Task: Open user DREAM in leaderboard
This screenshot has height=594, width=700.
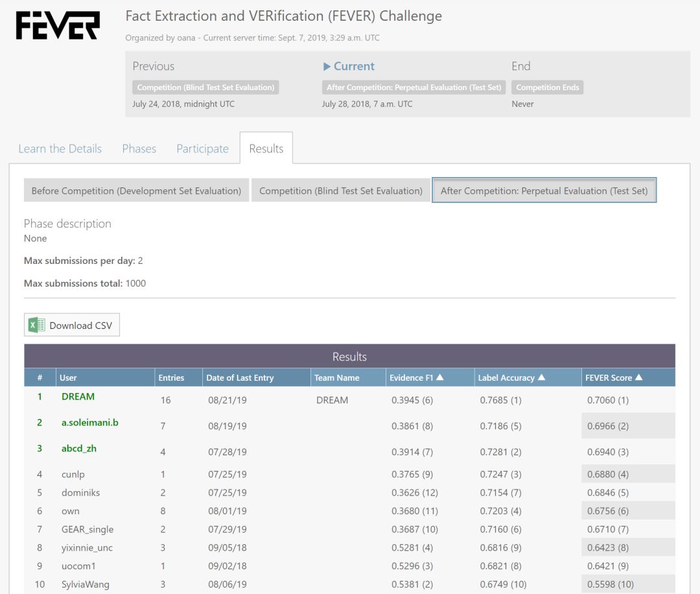Action: [78, 397]
